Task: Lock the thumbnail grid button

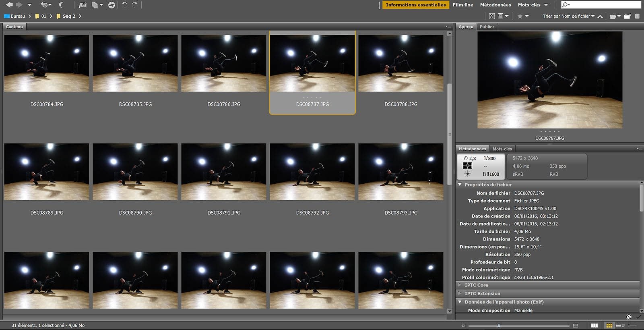Action: pos(594,326)
